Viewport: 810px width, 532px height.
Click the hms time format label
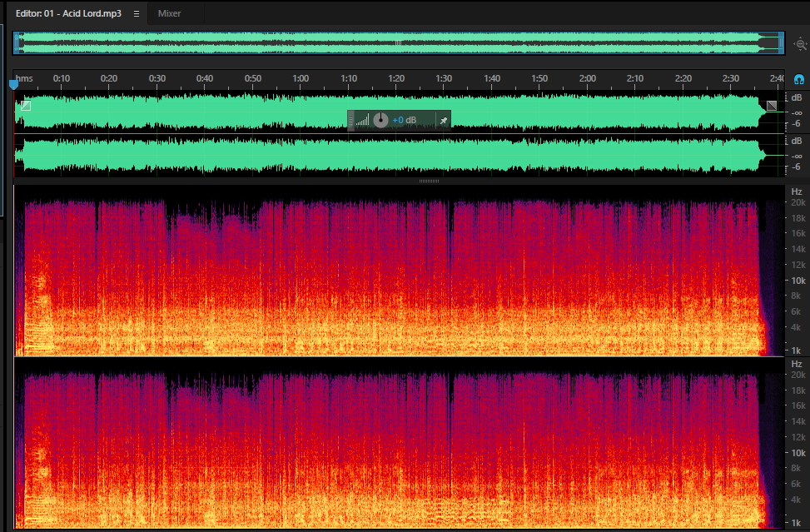coord(24,78)
